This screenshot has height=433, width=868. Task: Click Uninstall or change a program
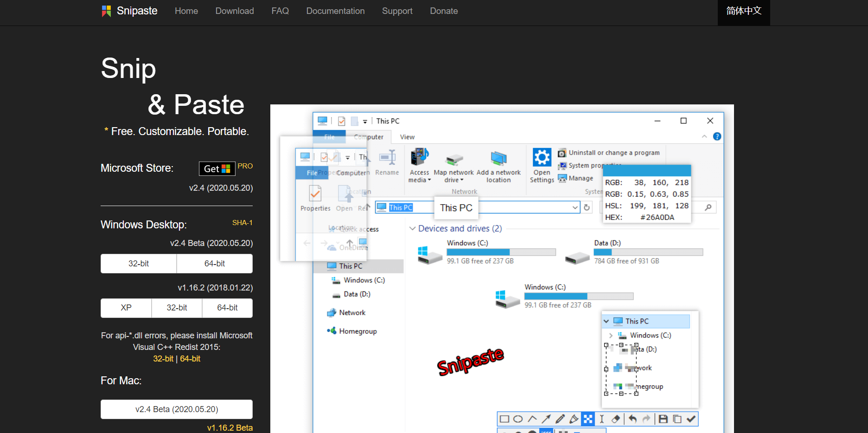609,153
